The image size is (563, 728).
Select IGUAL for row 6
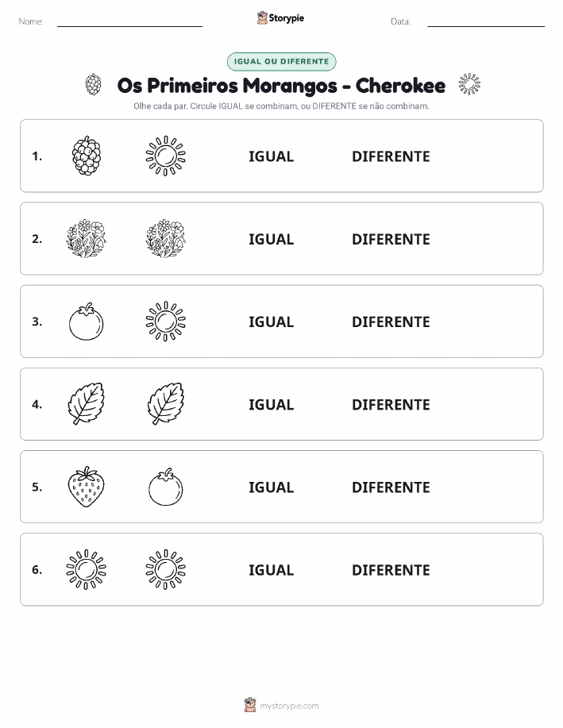(272, 570)
